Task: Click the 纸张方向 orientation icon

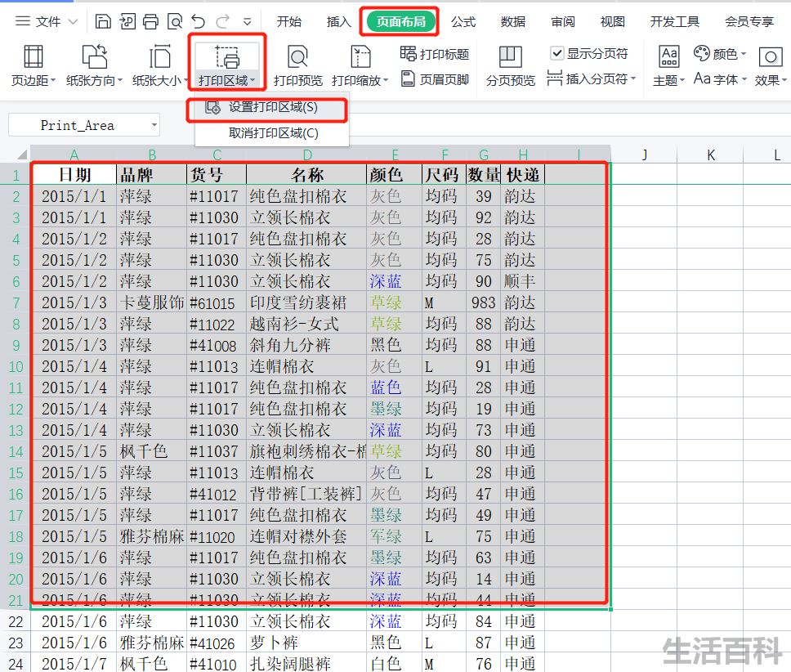Action: 94,56
